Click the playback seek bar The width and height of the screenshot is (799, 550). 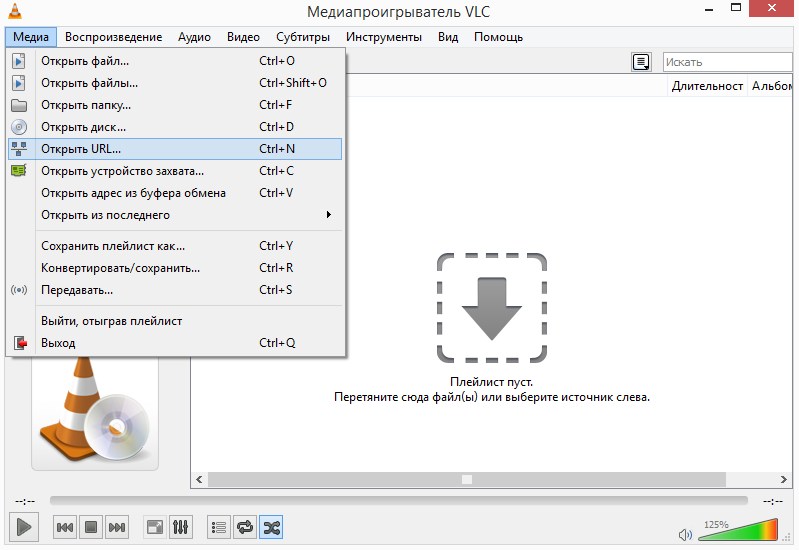(x=398, y=501)
